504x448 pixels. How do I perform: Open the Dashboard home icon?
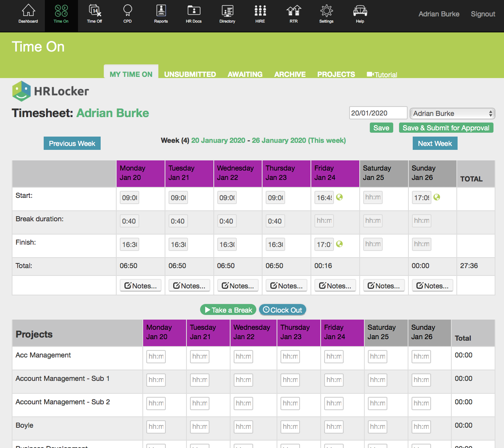pos(28,14)
